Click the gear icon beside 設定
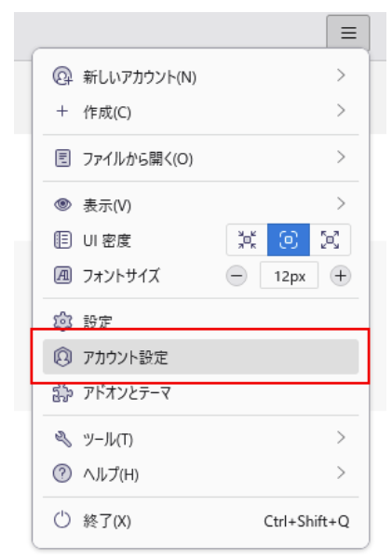Image resolution: width=392 pixels, height=560 pixels. (62, 321)
